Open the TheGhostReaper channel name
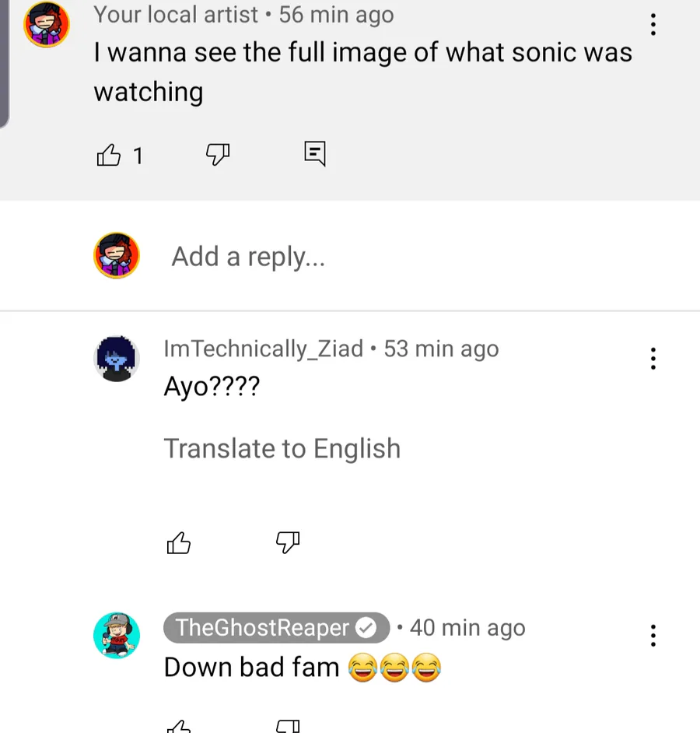The height and width of the screenshot is (733, 700). (x=263, y=627)
